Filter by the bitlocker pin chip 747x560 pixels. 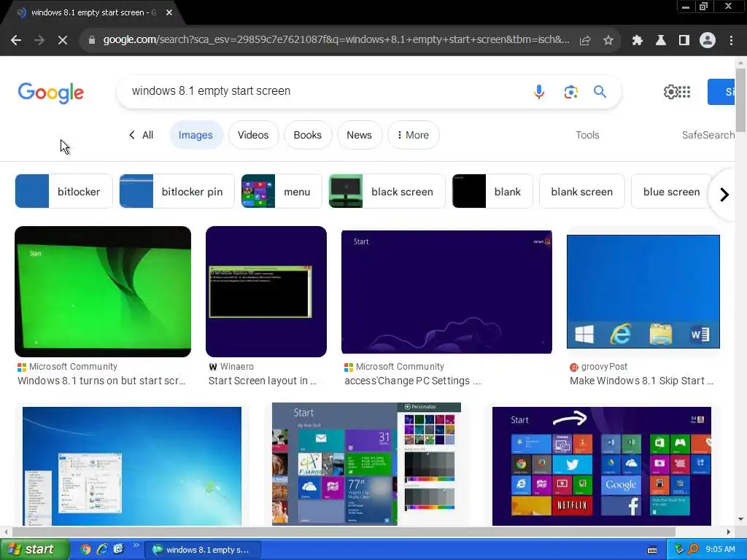click(x=177, y=192)
